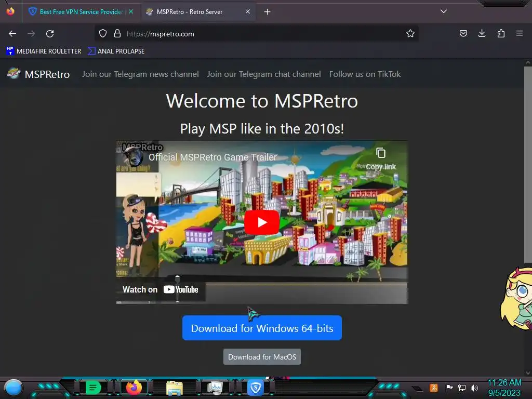Open the MEDIAFIRE ROULETTER bookmark

(x=44, y=51)
